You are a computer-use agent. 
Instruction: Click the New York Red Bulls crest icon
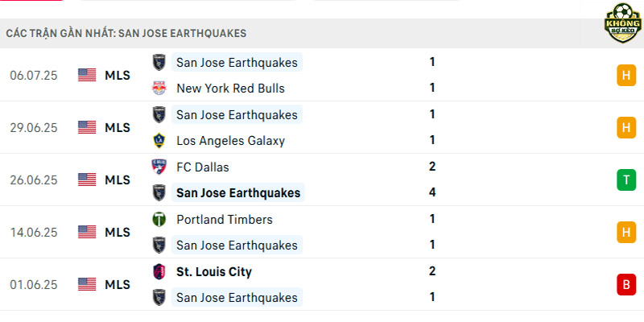tap(159, 89)
